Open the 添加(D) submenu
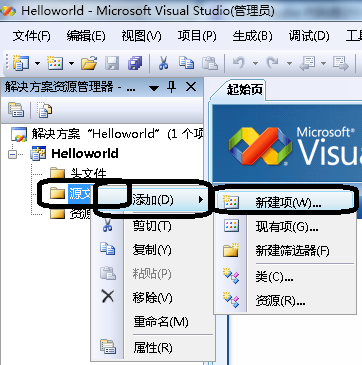This screenshot has height=365, width=362. tap(152, 200)
